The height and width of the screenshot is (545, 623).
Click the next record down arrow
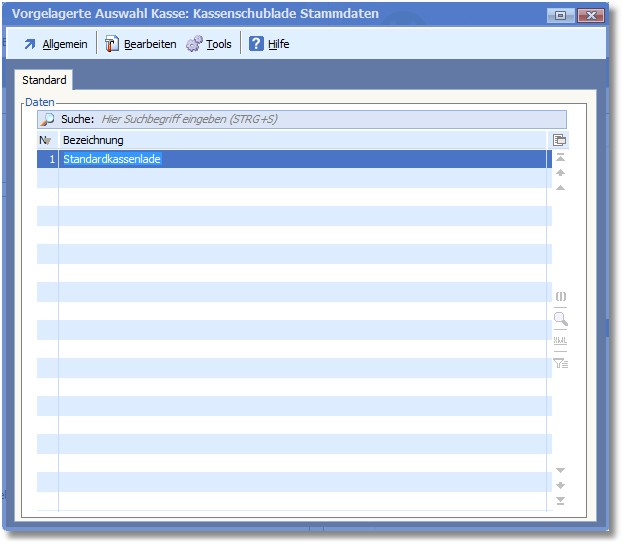click(560, 470)
